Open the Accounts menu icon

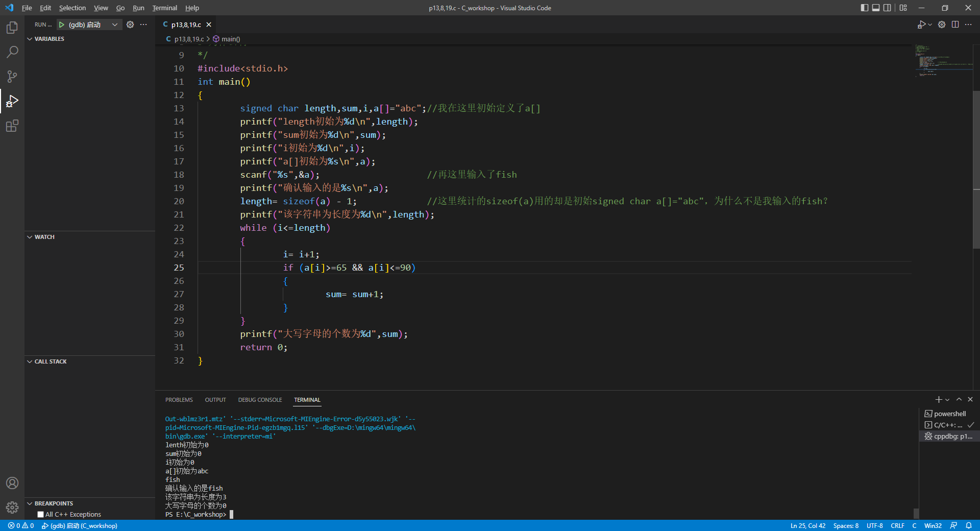tap(12, 483)
